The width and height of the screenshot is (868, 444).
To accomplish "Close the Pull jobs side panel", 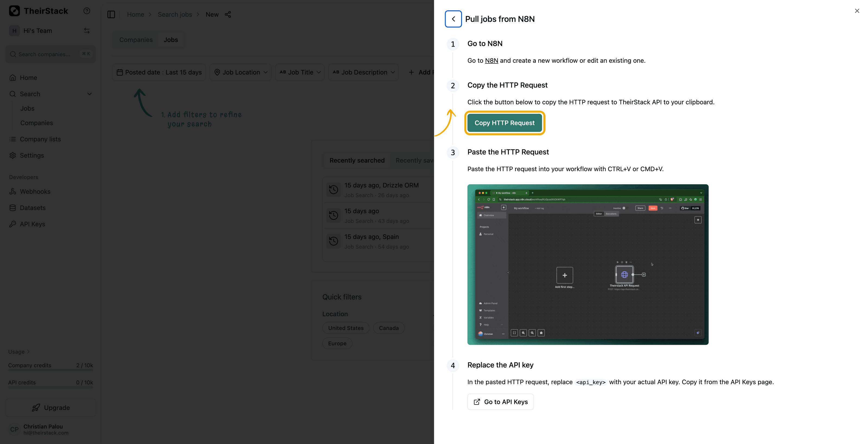I will point(857,11).
